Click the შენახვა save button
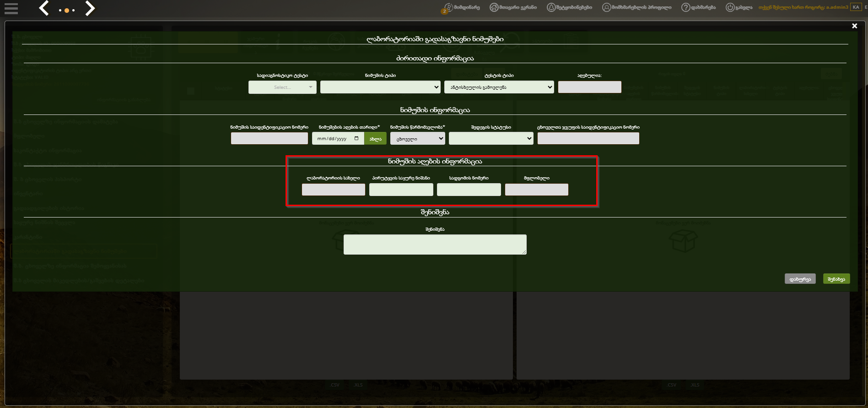This screenshot has width=868, height=408. (x=836, y=279)
